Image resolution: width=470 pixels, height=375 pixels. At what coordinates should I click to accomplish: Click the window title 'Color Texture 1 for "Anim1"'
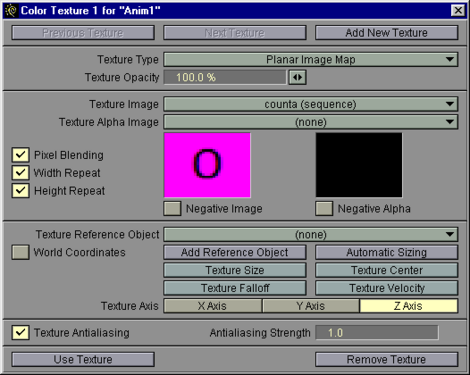[x=90, y=10]
